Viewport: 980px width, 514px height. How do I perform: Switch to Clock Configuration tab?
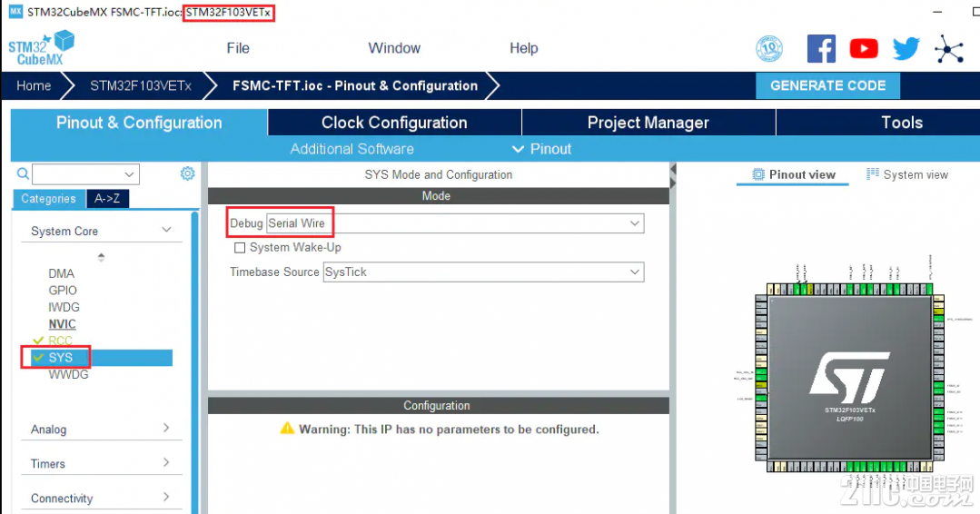click(x=394, y=123)
